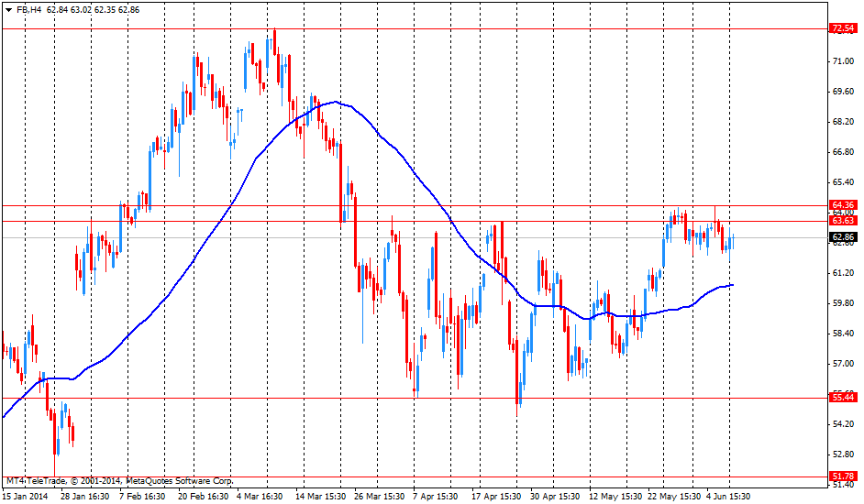
Task: Select the 64.36 resistance level label
Action: click(x=843, y=205)
